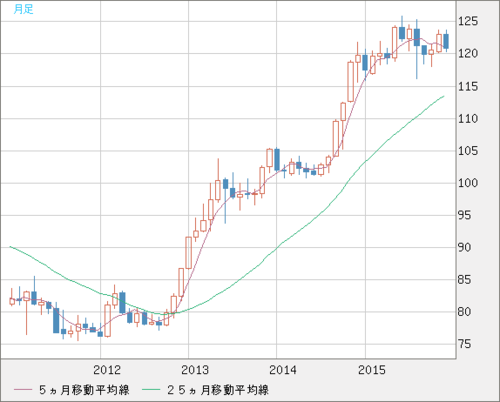Click the pink 5-month legend line swatch
The height and width of the screenshot is (402, 500).
[x=23, y=390]
